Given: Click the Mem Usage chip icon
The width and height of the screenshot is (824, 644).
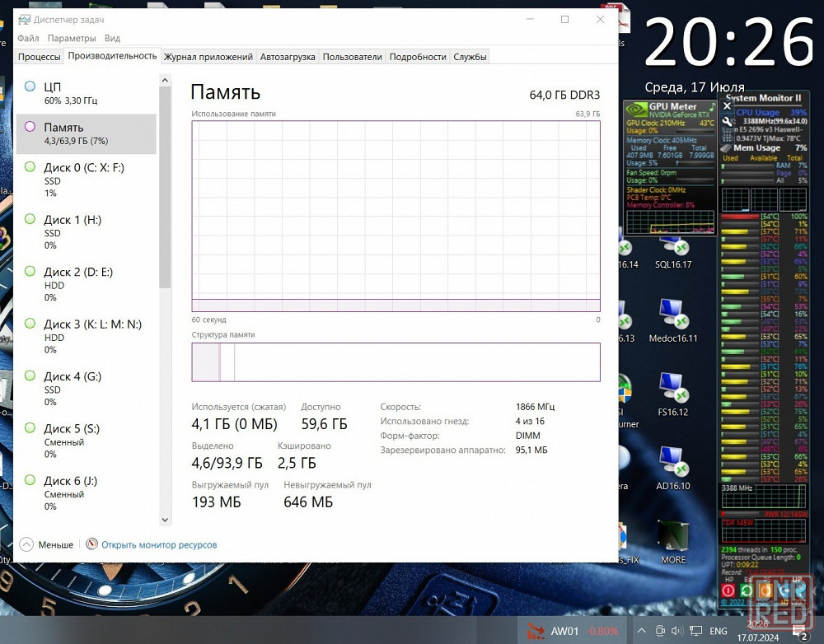Looking at the screenshot, I should tap(726, 148).
